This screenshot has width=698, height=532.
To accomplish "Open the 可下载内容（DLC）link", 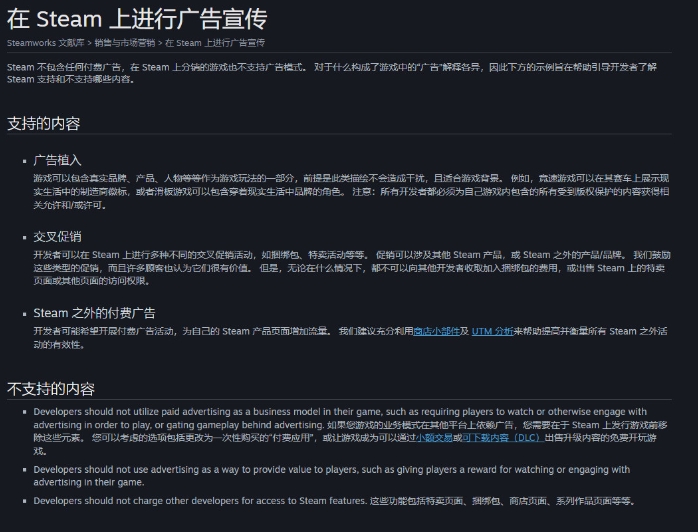I will pyautogui.click(x=503, y=438).
